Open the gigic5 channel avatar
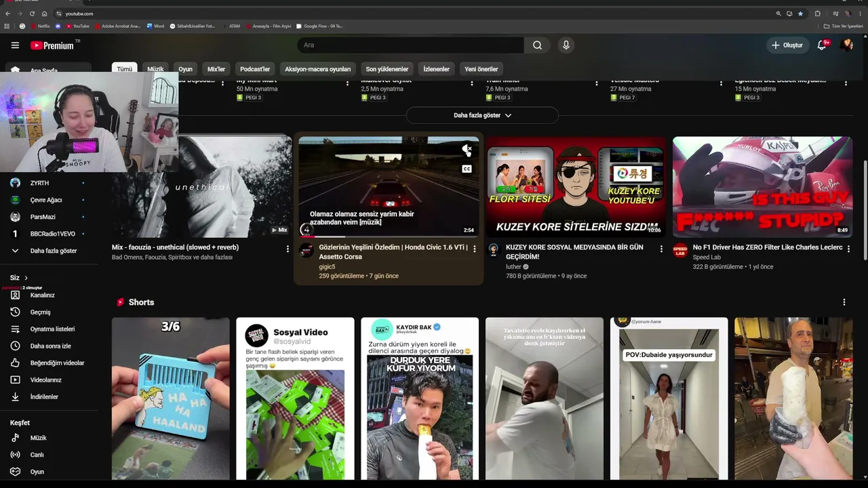The width and height of the screenshot is (868, 488). coord(307,251)
